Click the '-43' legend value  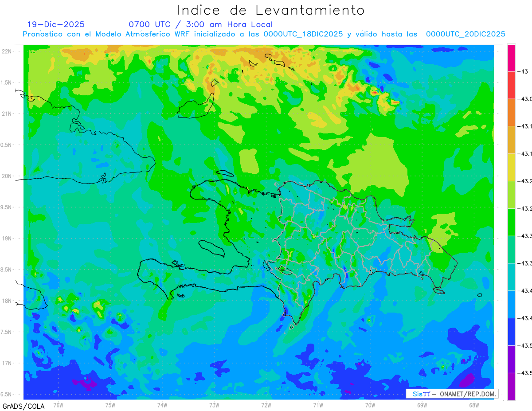coord(523,71)
